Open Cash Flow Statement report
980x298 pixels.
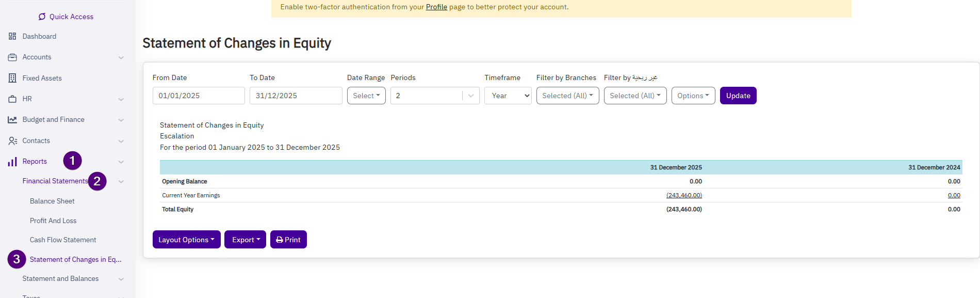[x=63, y=240]
